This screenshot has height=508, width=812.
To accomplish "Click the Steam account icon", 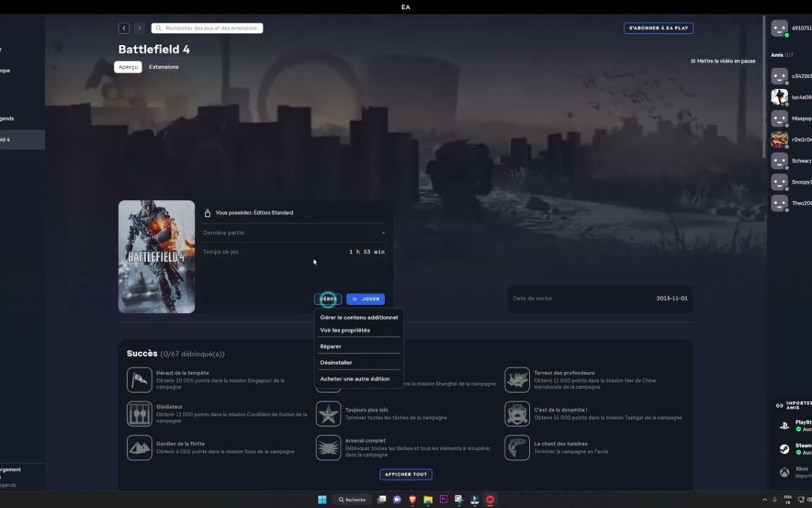I will 784,449.
